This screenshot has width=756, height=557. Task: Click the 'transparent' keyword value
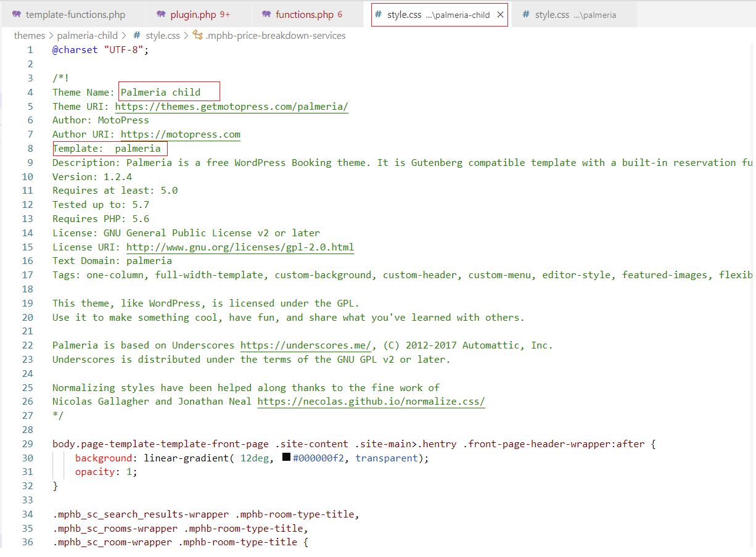387,458
